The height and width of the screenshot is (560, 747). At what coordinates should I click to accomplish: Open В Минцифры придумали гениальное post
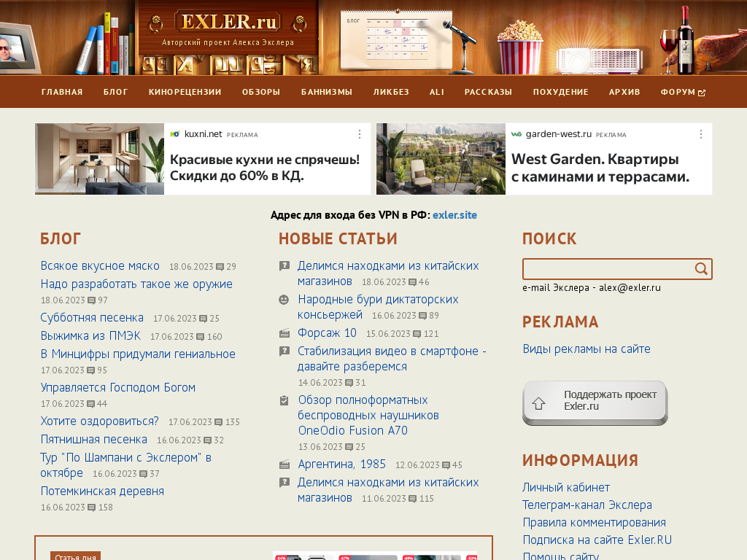pyautogui.click(x=138, y=354)
